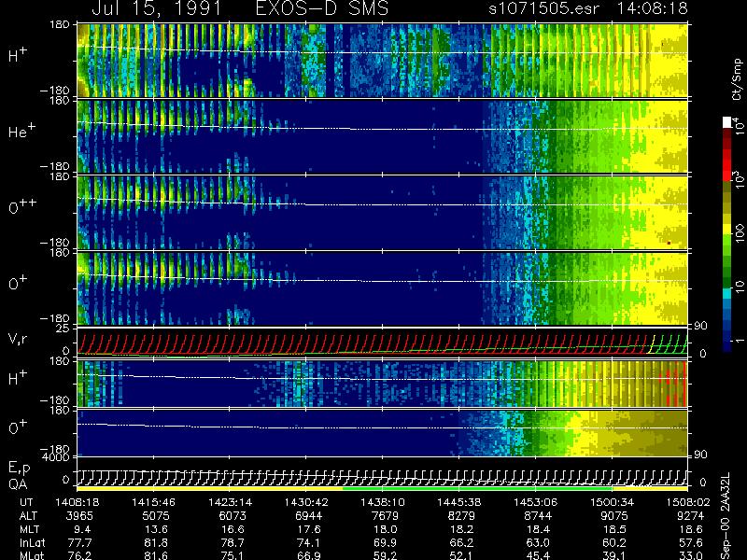Click the header time '14:08:18'
Viewport: 747px width, 560px height.
click(652, 8)
